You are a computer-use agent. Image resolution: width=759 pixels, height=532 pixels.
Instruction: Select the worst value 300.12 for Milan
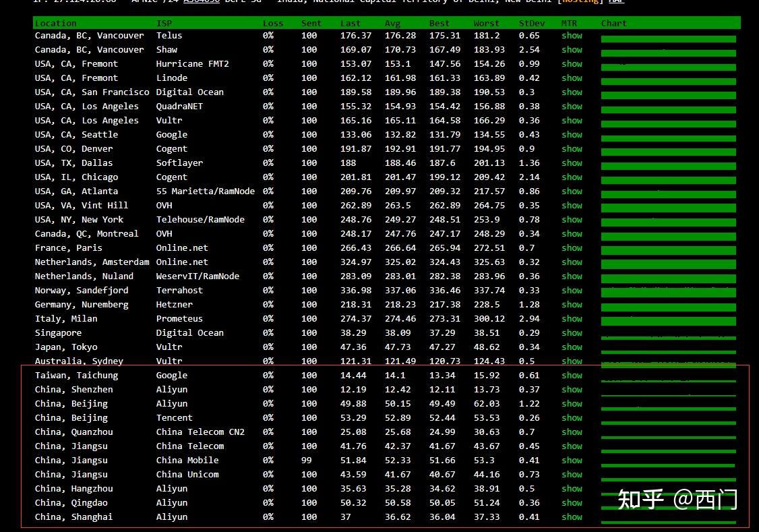pos(489,318)
